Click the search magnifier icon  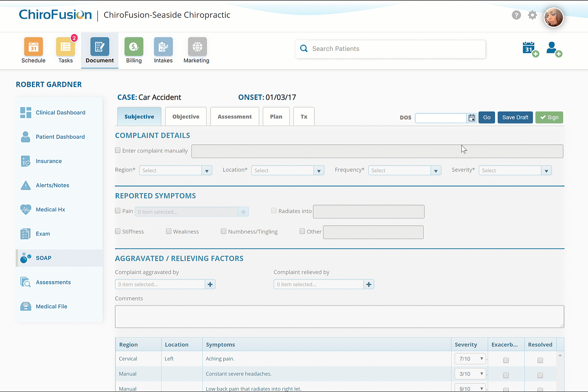(304, 49)
